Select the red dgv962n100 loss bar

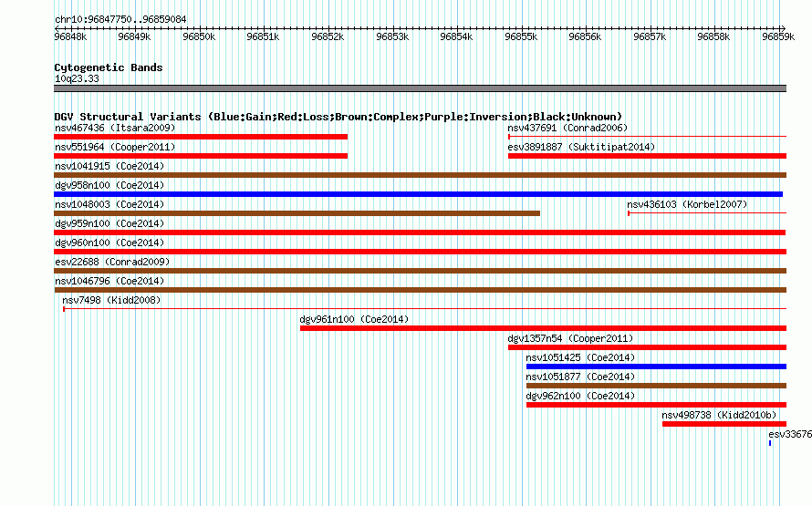(656, 405)
